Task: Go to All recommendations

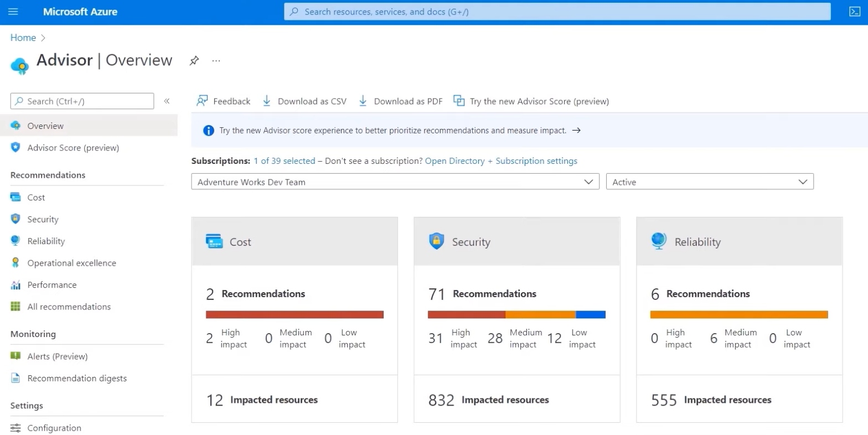Action: (69, 307)
